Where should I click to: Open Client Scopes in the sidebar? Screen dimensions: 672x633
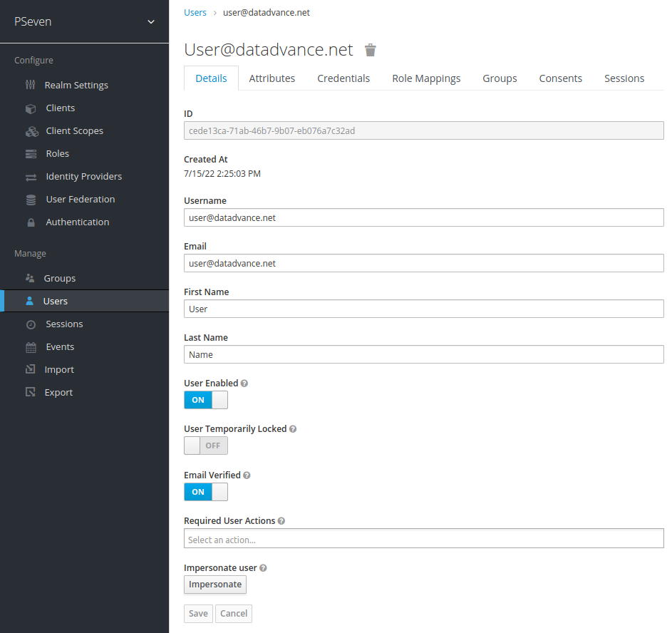click(75, 130)
